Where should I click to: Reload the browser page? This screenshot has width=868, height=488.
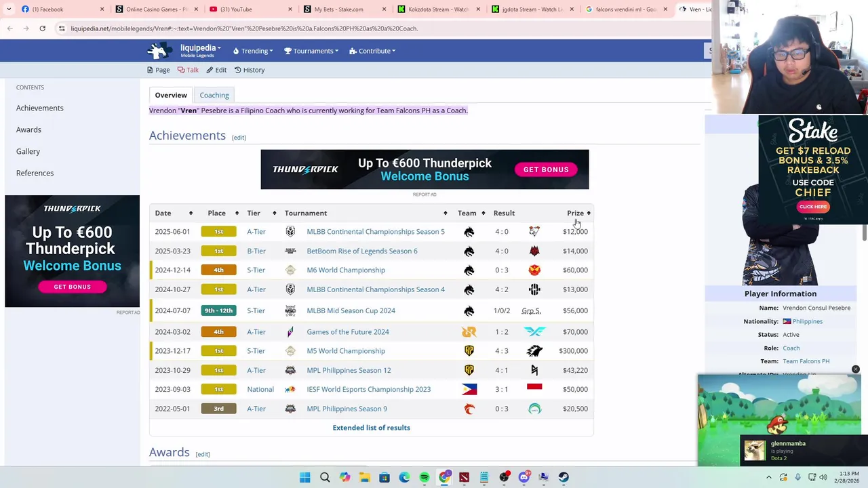point(42,28)
